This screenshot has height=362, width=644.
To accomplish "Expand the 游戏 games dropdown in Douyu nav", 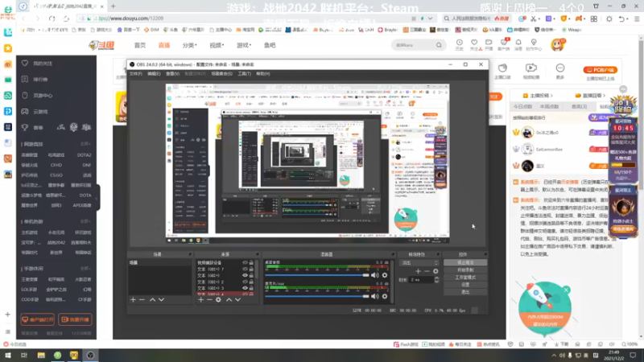I will point(244,45).
